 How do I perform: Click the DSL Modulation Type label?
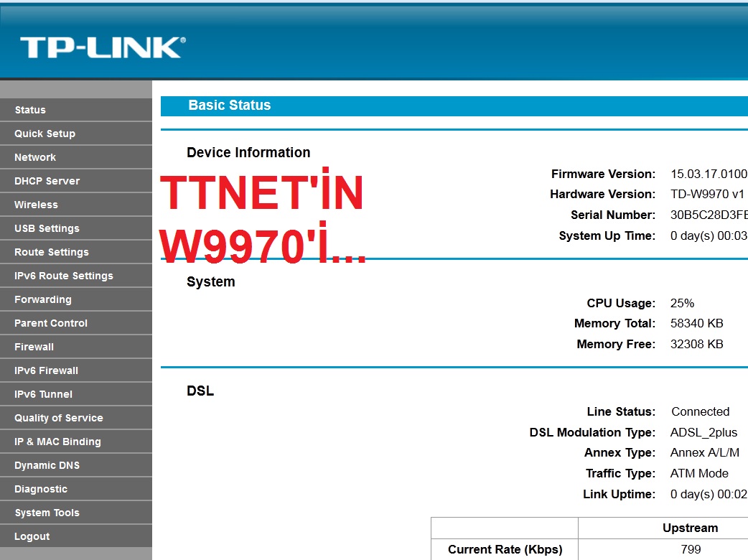click(x=592, y=432)
